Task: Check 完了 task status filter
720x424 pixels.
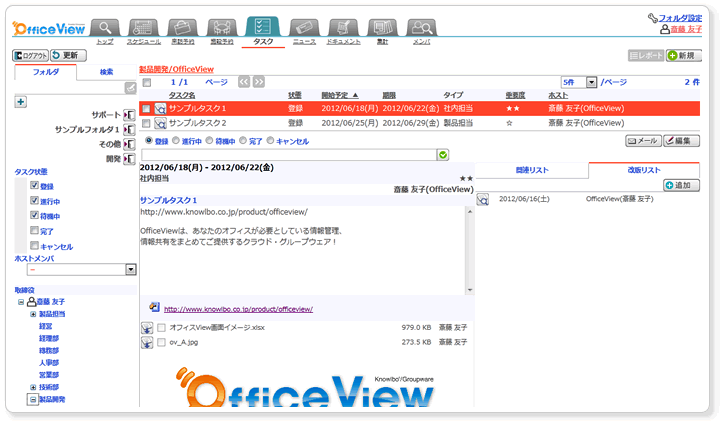Action: pos(34,230)
